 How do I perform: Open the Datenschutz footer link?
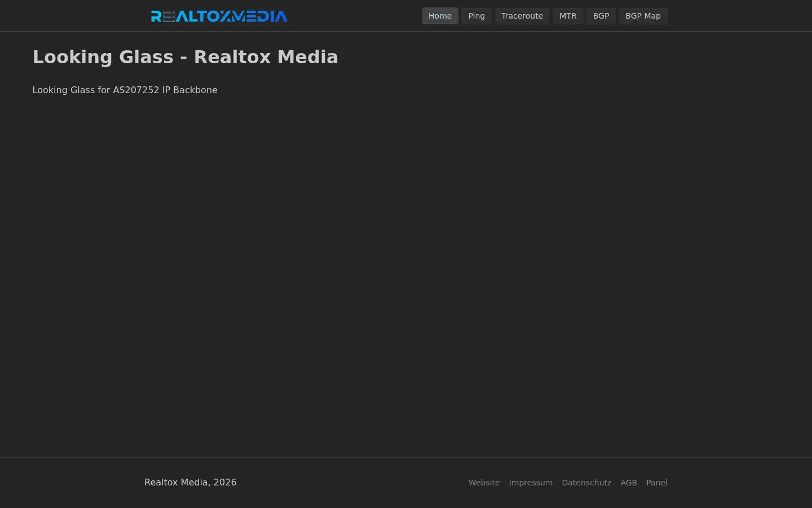click(x=586, y=483)
